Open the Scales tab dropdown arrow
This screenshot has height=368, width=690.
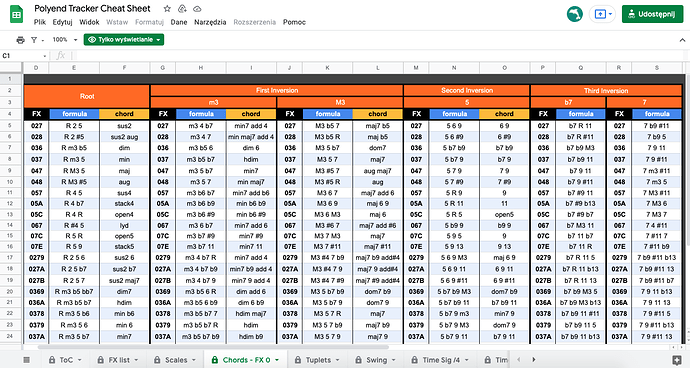pyautogui.click(x=193, y=360)
